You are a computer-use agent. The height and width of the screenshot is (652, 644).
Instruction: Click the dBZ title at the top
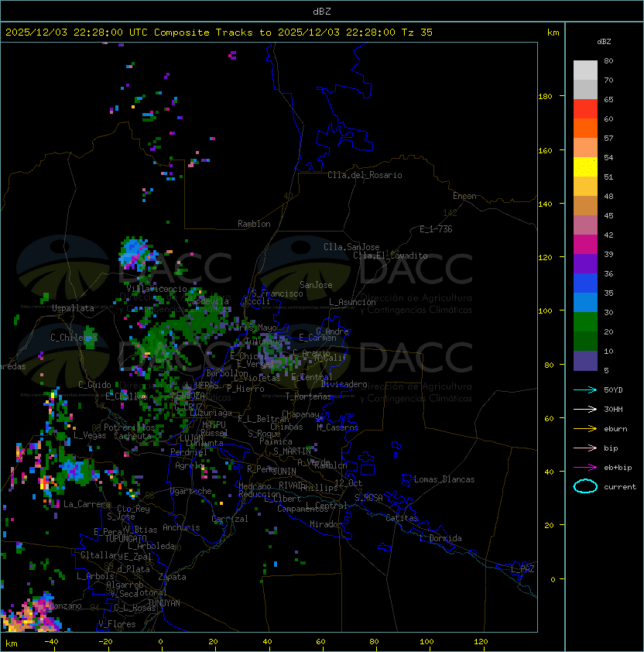(x=322, y=11)
